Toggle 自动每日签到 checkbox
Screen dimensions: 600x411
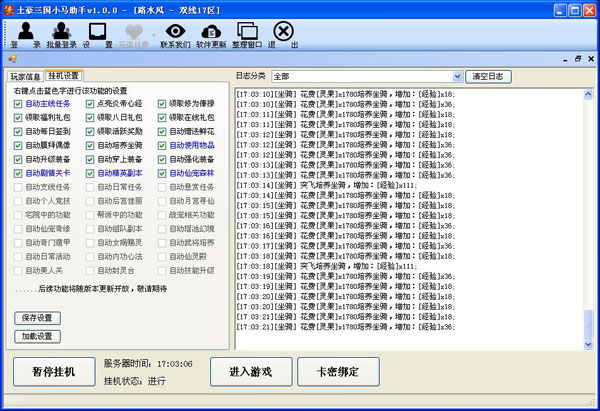pos(18,132)
